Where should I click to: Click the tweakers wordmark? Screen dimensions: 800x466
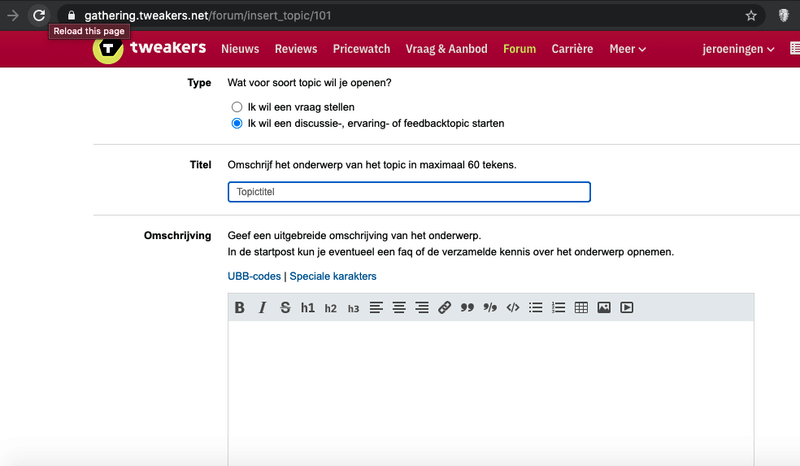pos(168,47)
